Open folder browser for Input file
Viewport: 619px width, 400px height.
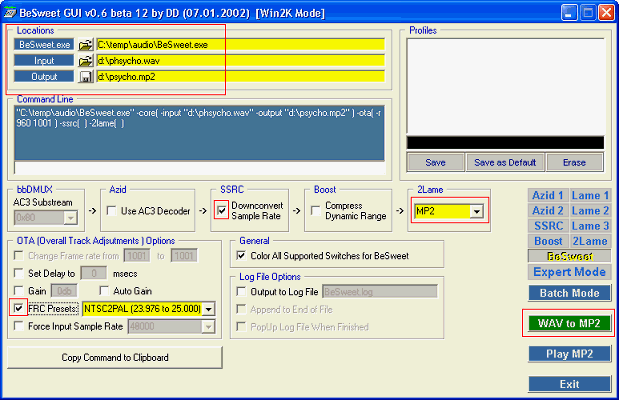[85, 61]
